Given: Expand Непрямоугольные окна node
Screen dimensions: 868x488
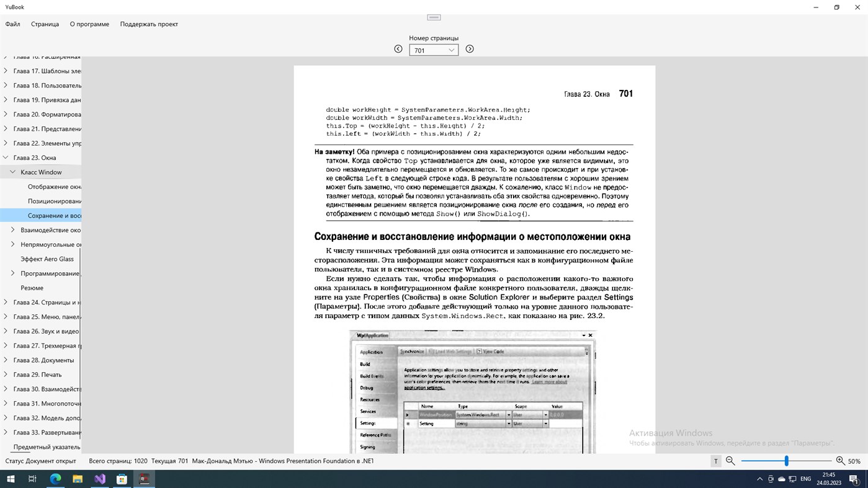Looking at the screenshot, I should click(13, 244).
